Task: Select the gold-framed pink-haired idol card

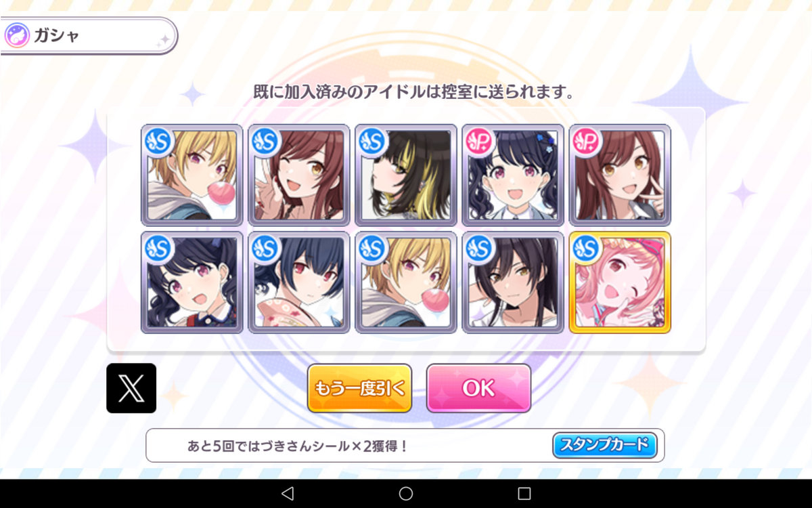Action: pyautogui.click(x=620, y=282)
